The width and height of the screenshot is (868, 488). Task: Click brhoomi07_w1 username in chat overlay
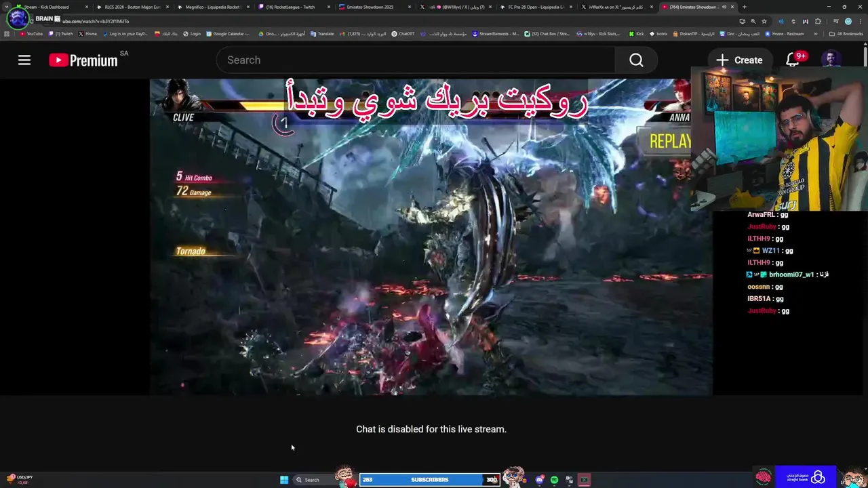pyautogui.click(x=791, y=274)
